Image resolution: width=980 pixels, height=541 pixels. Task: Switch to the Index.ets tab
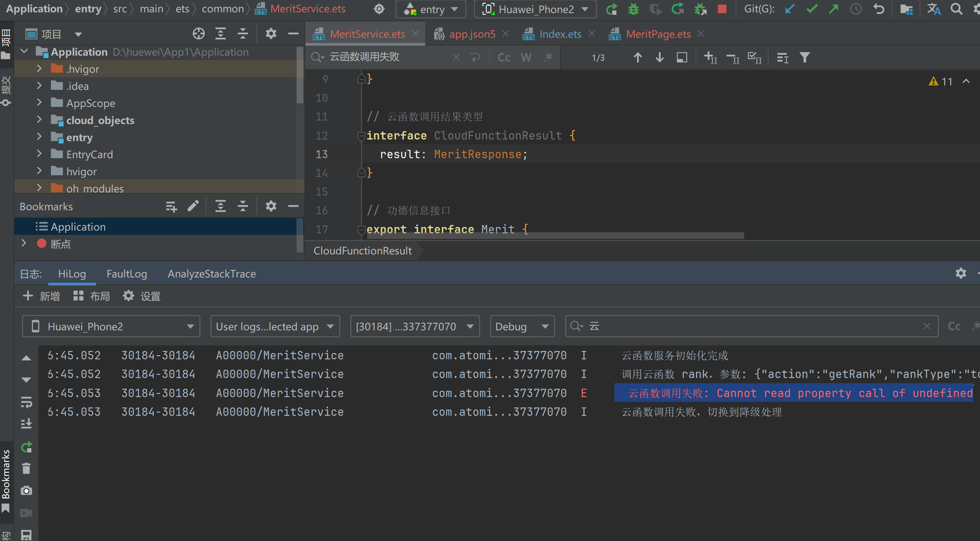click(x=560, y=34)
